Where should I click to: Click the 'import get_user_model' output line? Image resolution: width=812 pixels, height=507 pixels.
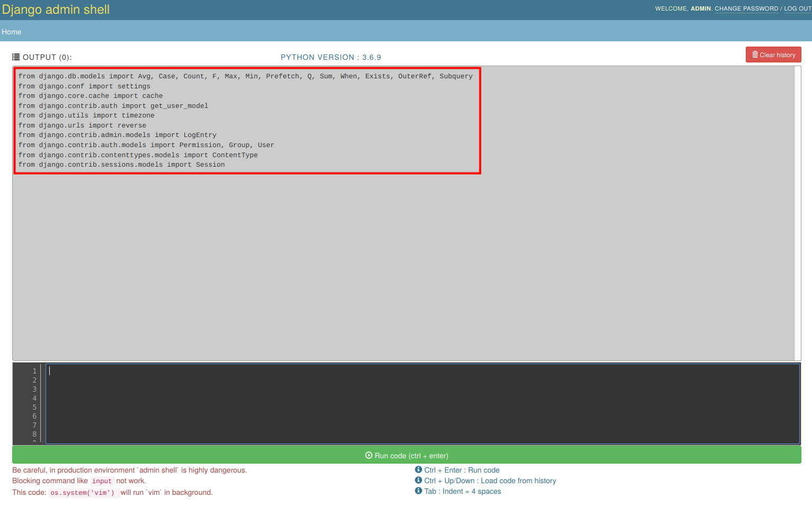[113, 106]
